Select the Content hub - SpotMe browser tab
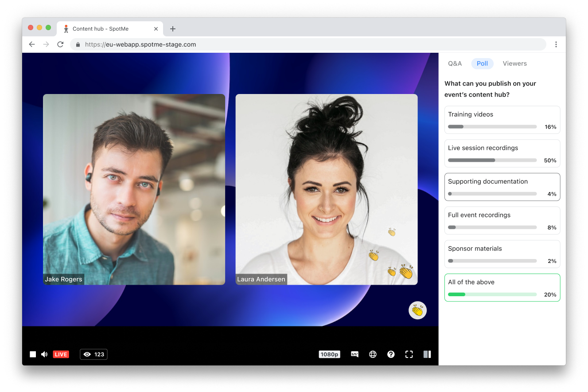 [x=110, y=29]
